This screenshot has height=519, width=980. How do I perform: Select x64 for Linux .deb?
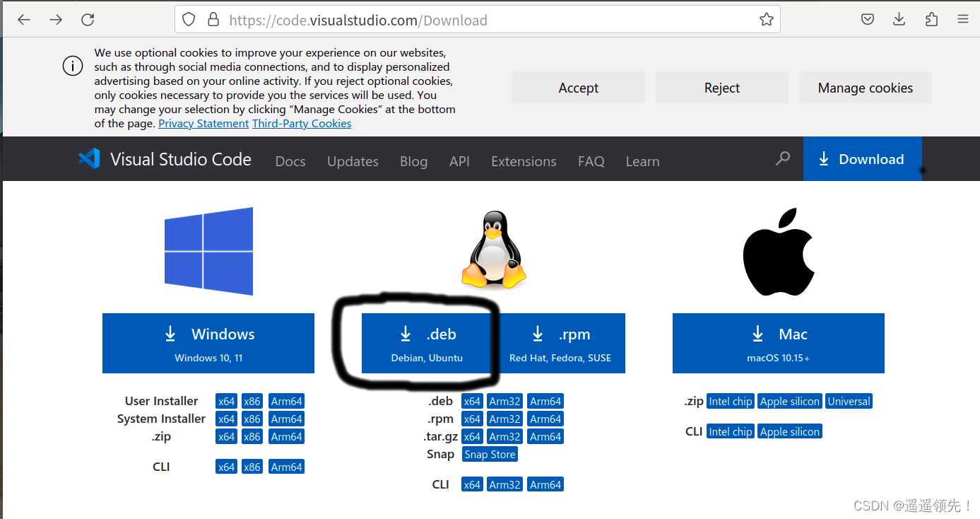pyautogui.click(x=472, y=401)
